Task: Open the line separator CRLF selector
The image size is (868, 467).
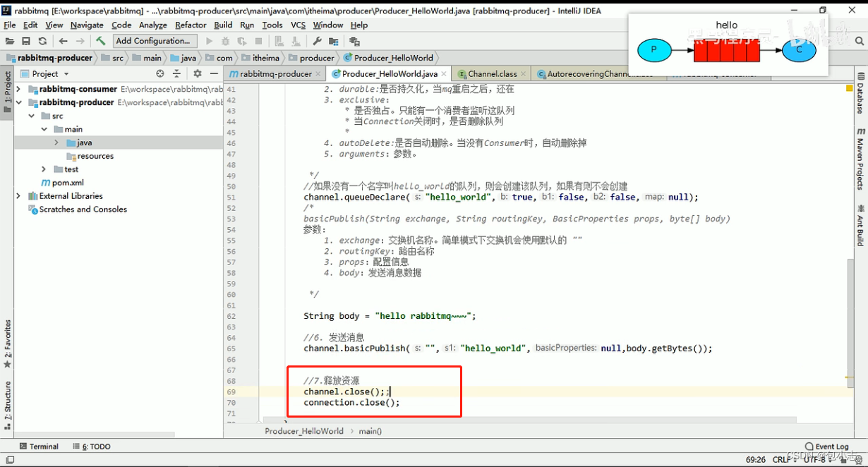Action: [x=784, y=459]
